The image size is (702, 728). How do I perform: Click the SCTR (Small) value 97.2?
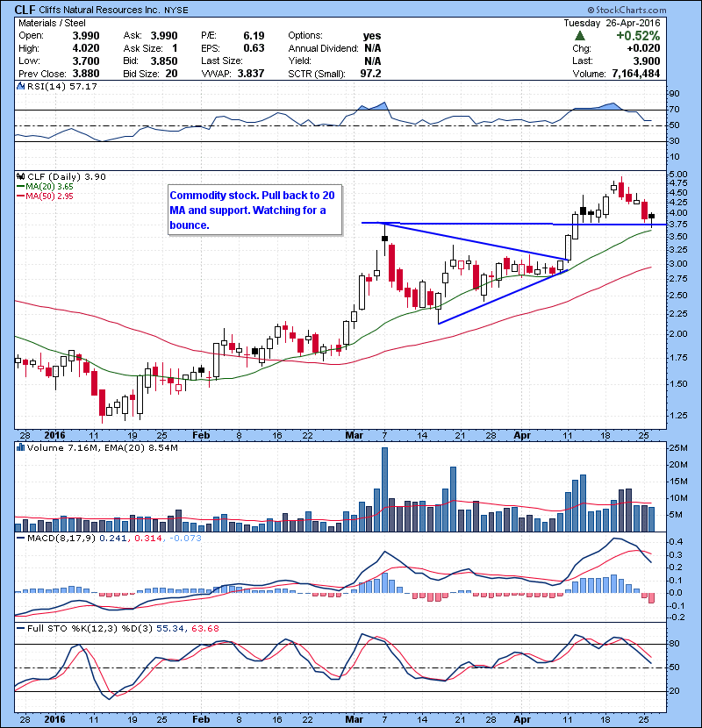[x=371, y=74]
